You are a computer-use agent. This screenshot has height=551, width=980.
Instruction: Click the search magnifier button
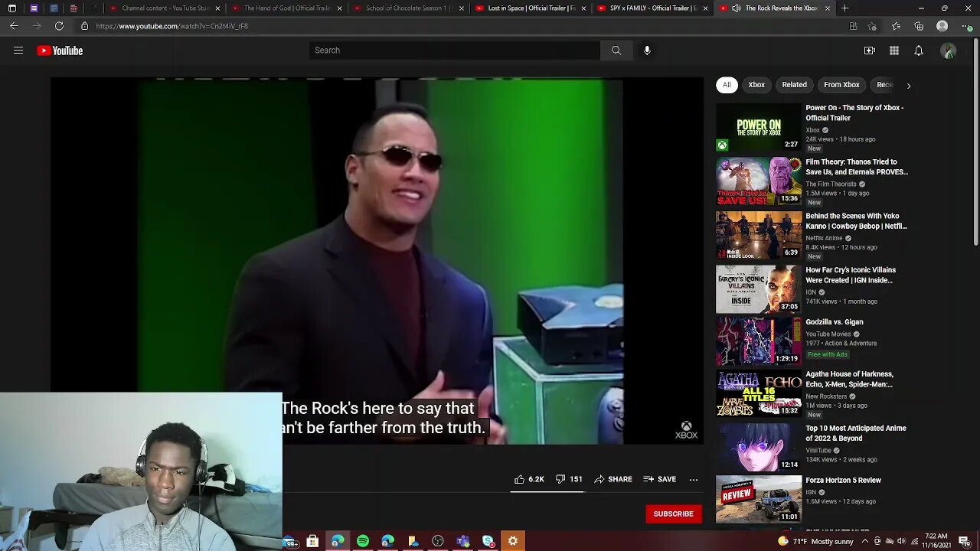(616, 51)
